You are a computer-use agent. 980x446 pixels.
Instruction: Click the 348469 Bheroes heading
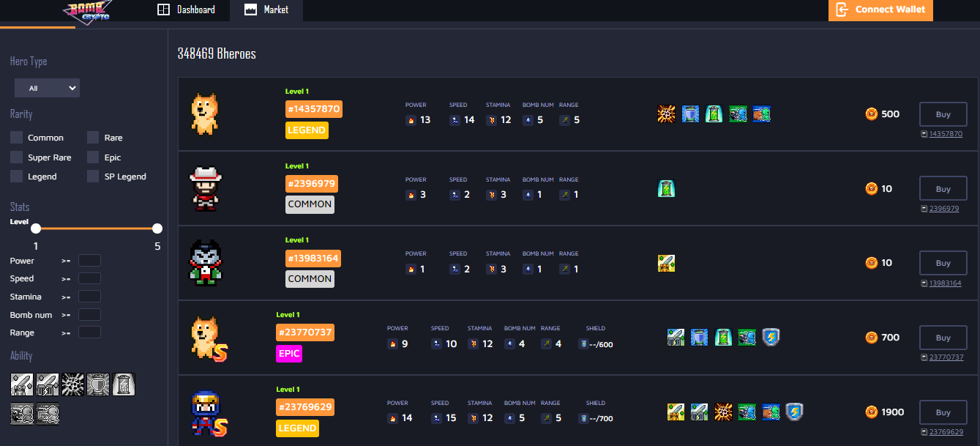click(217, 54)
